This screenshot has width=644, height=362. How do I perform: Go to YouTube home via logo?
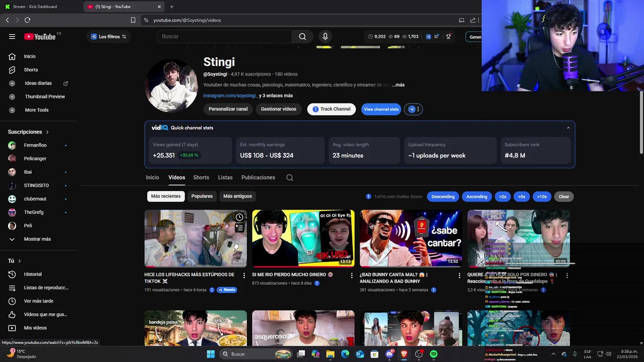[40, 36]
